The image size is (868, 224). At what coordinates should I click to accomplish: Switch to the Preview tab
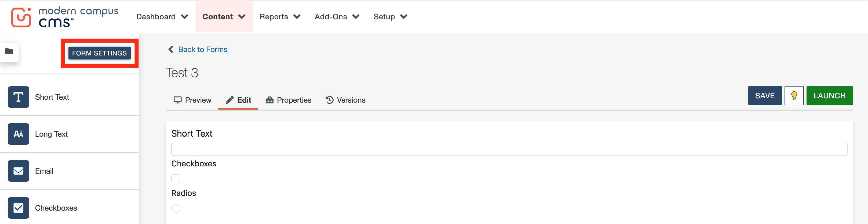tap(192, 100)
